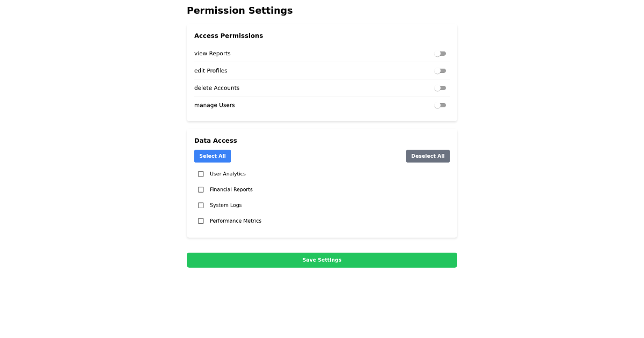Click the manage Users label text
This screenshot has height=338, width=644.
pyautogui.click(x=215, y=105)
